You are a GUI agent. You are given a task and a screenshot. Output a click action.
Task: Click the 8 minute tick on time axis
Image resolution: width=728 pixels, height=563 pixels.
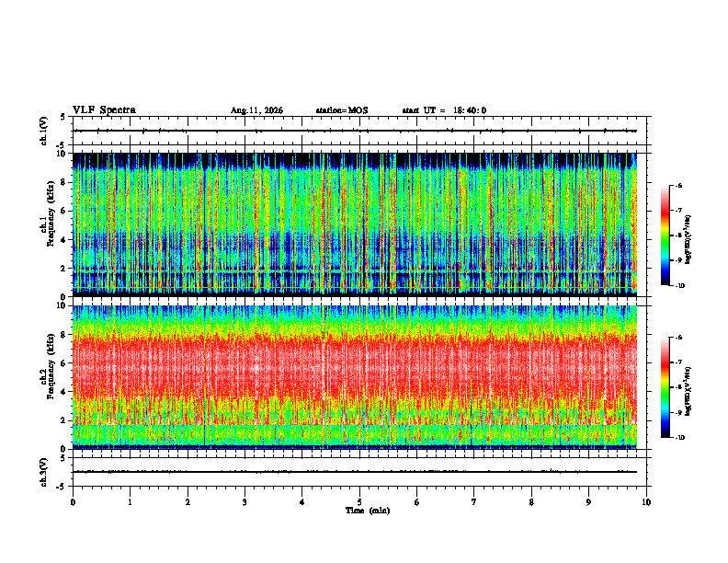(531, 502)
